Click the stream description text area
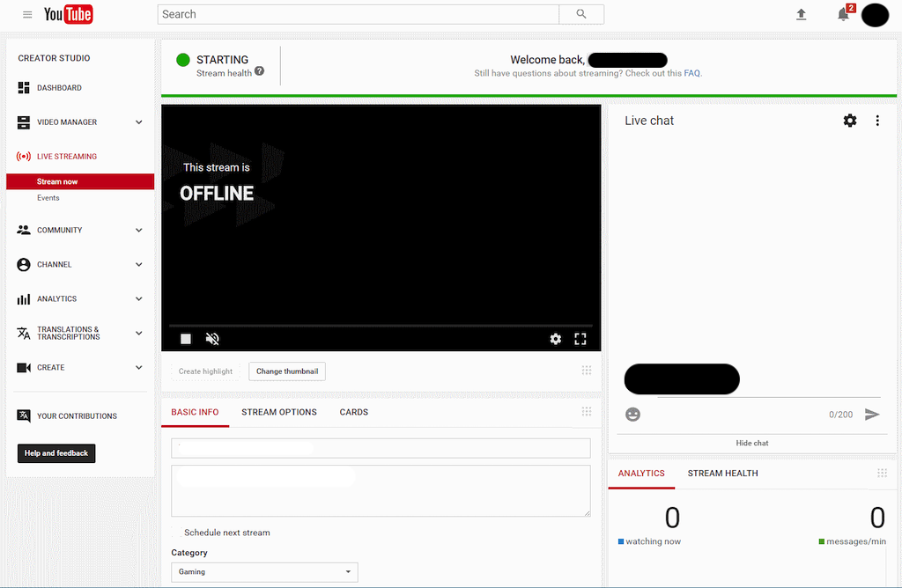 [381, 491]
